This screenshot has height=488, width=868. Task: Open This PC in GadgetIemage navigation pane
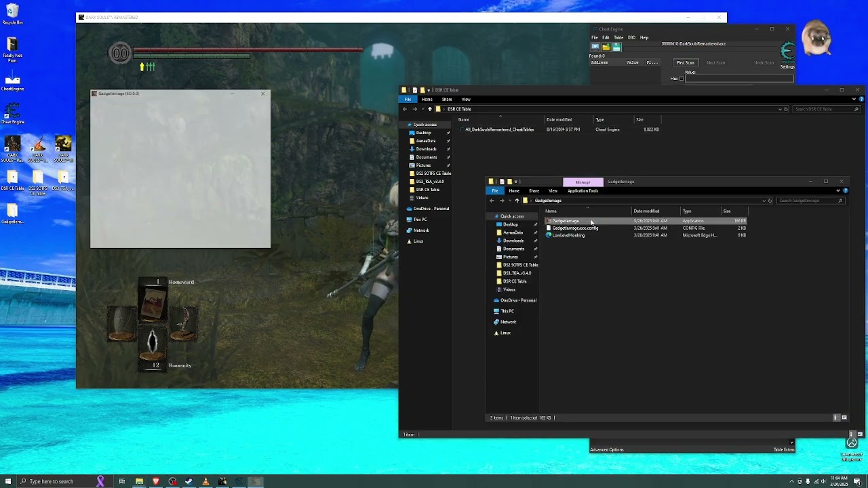(507, 311)
